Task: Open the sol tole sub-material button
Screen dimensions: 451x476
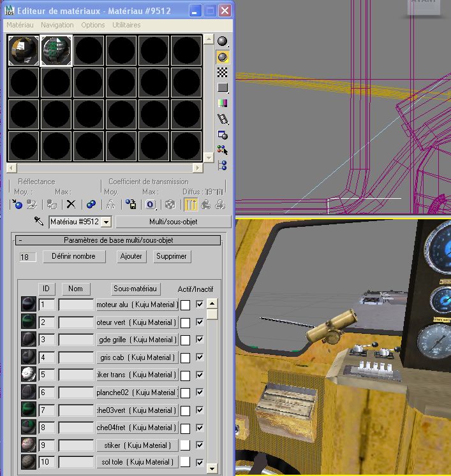Action: pyautogui.click(x=137, y=462)
